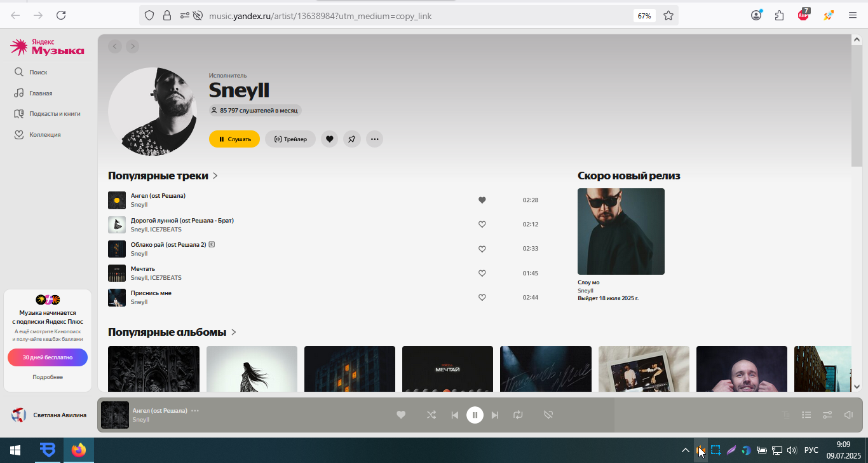Open Поиск in the sidebar
This screenshot has height=463, width=868.
pos(31,73)
